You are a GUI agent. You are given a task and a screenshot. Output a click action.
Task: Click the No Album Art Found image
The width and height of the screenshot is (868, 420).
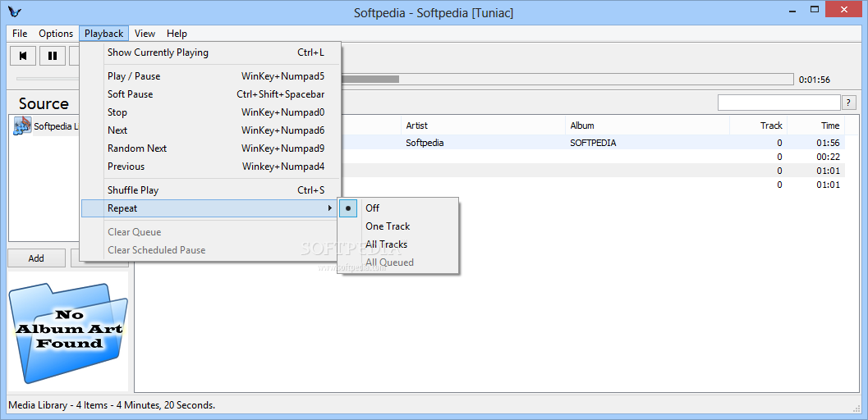(68, 331)
